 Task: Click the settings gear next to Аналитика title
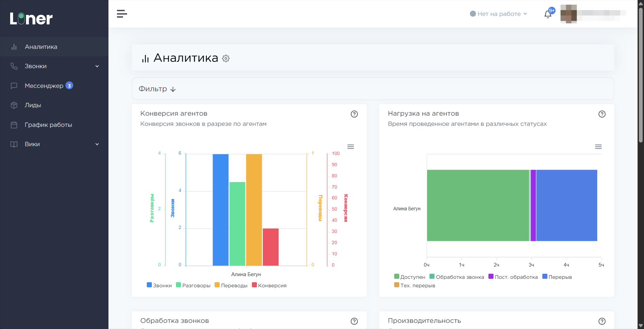tap(226, 59)
